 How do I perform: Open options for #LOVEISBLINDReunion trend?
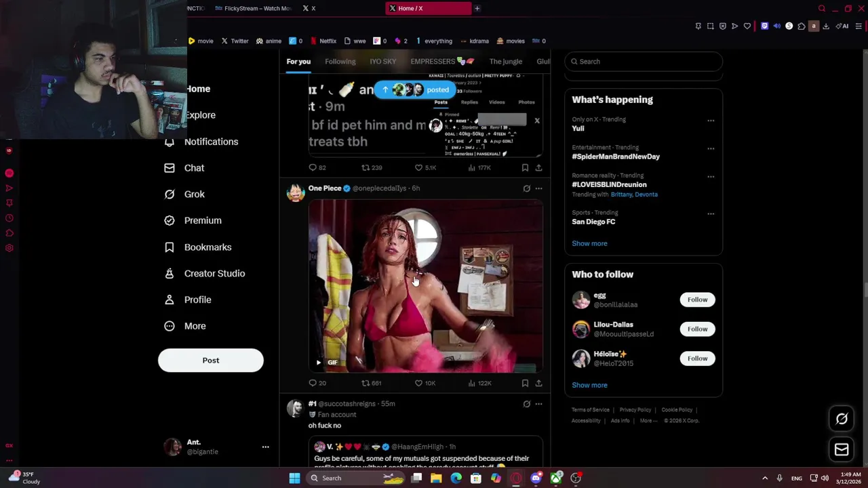pos(711,176)
